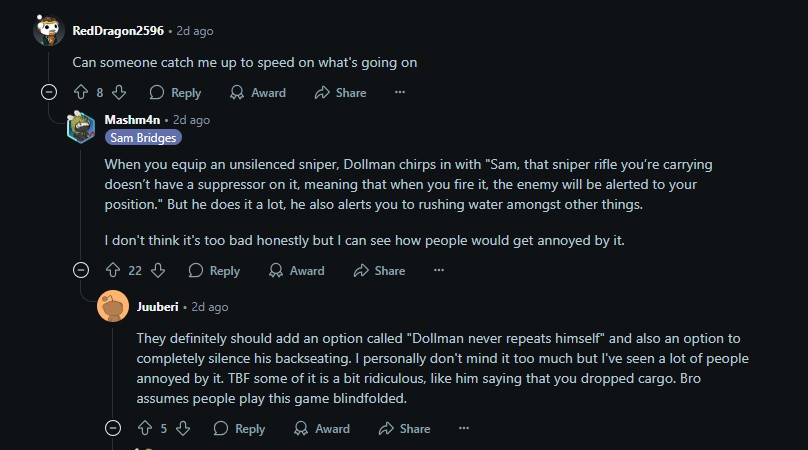Upvote Mashm4n's comment about Dollman
808x450 pixels.
113,271
